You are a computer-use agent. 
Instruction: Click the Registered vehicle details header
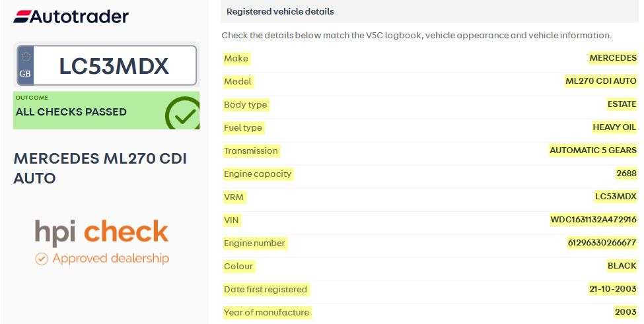(280, 11)
